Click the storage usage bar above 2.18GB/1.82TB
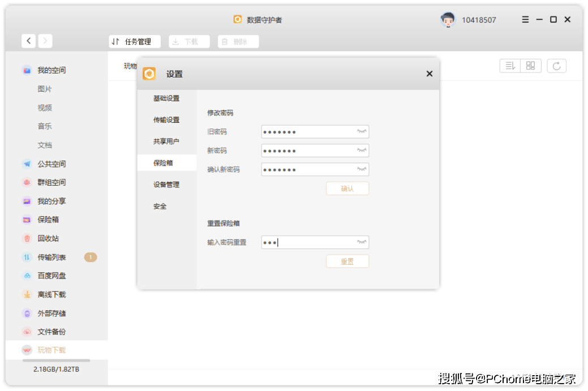Image resolution: width=588 pixels, height=391 pixels. tap(56, 360)
